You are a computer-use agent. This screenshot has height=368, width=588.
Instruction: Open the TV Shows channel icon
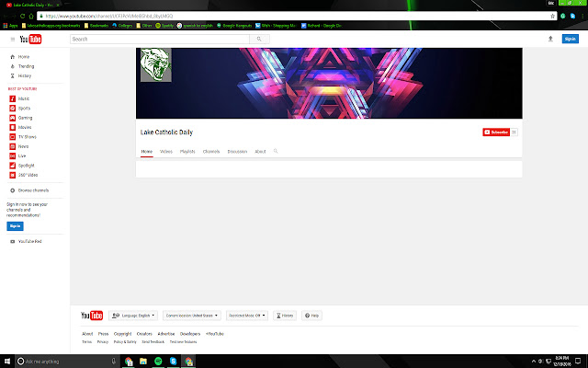tap(12, 137)
